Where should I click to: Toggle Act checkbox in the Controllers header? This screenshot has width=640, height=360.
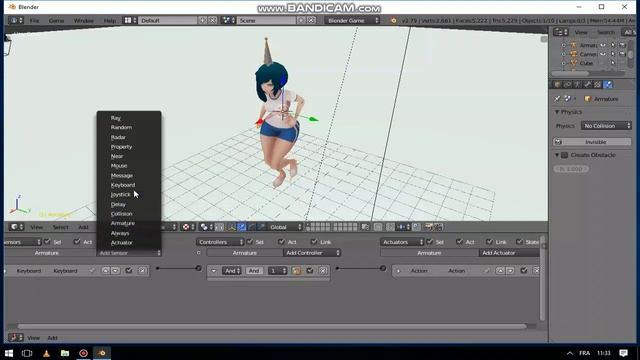[x=281, y=242]
